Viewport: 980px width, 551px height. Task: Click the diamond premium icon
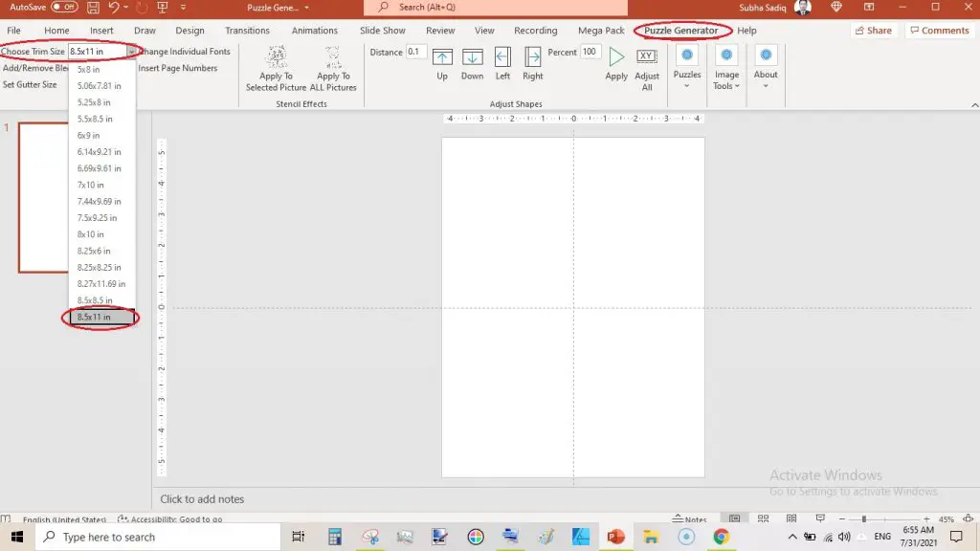coord(836,8)
